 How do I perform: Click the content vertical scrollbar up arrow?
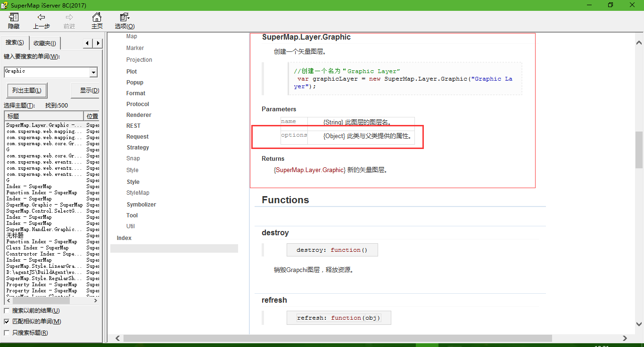pyautogui.click(x=639, y=43)
